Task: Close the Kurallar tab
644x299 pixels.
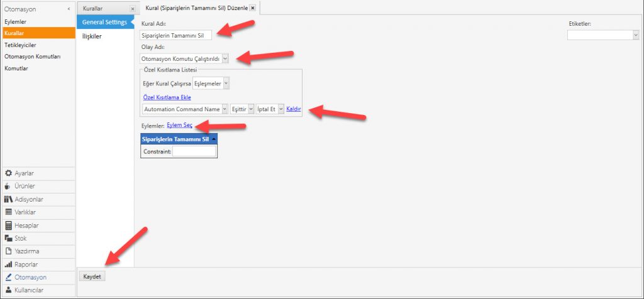Action: pos(131,9)
